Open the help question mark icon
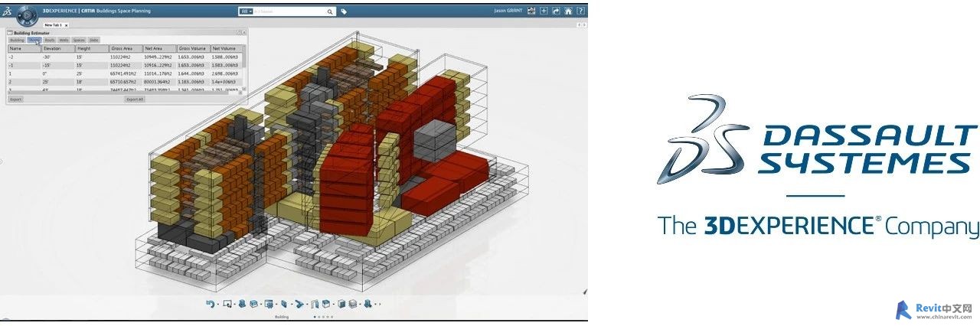Image resolution: width=980 pixels, height=326 pixels. click(x=580, y=11)
